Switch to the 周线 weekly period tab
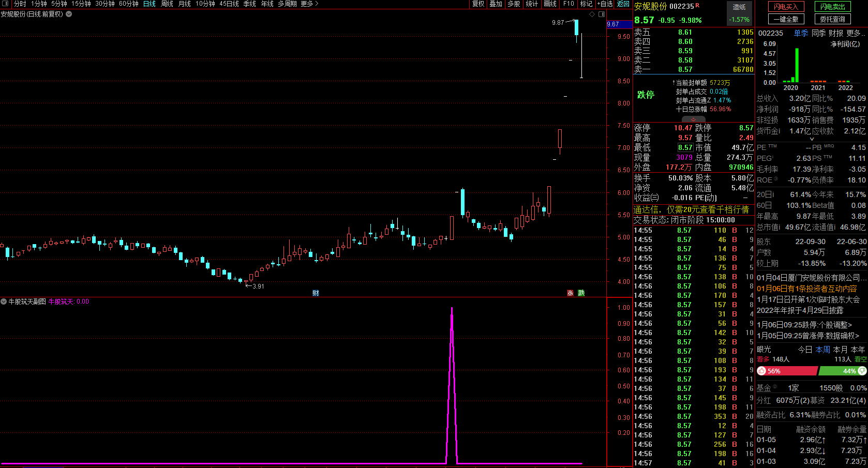The image size is (868, 468). tap(167, 4)
